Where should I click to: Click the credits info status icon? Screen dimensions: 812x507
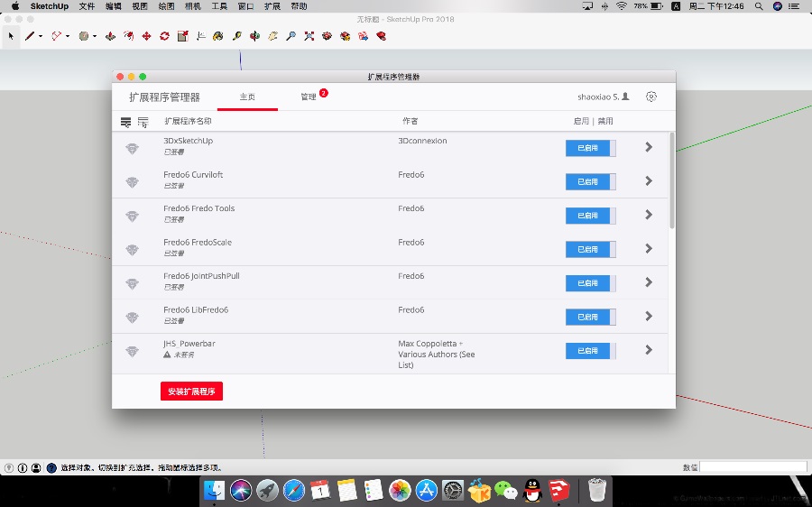pos(23,467)
